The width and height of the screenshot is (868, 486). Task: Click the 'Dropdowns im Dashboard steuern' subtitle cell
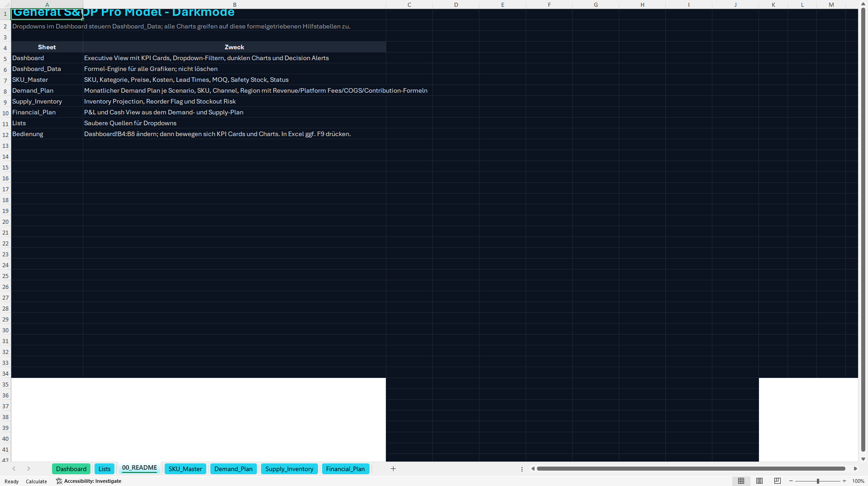[47, 26]
